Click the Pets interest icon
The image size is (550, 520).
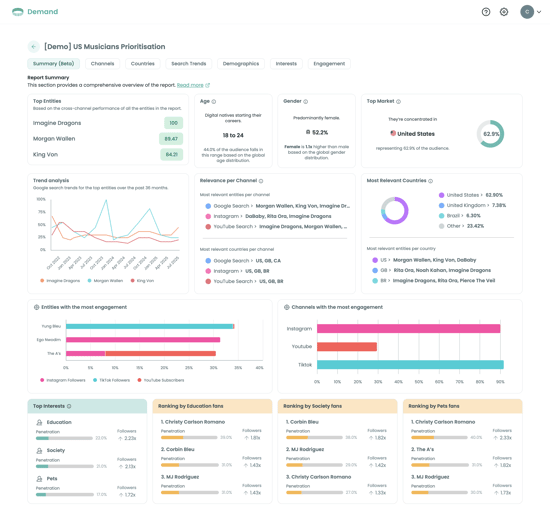coord(39,479)
